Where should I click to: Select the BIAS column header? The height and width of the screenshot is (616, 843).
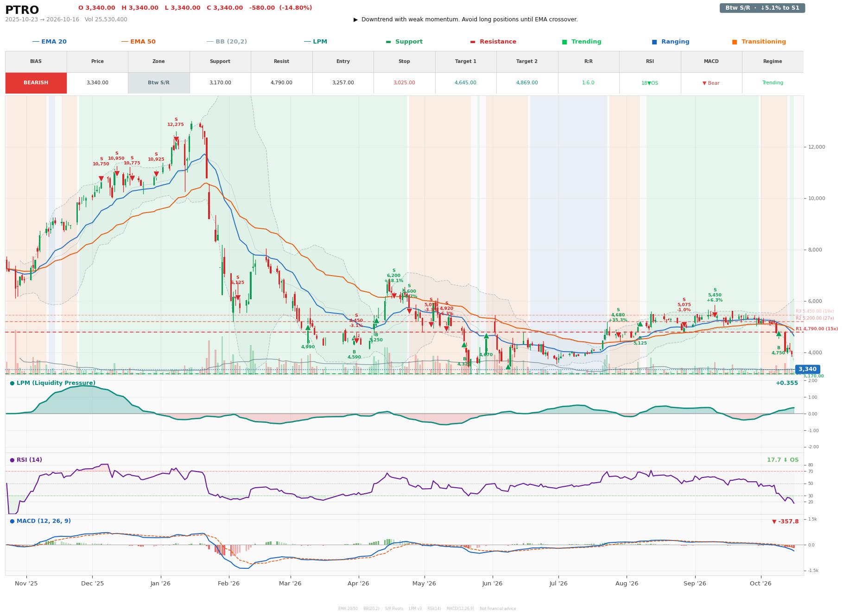coord(36,62)
